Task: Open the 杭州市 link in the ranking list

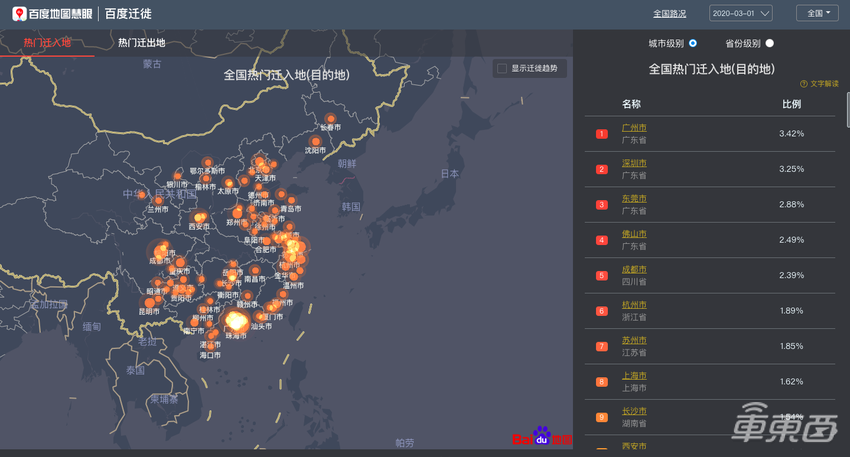Action: point(634,305)
